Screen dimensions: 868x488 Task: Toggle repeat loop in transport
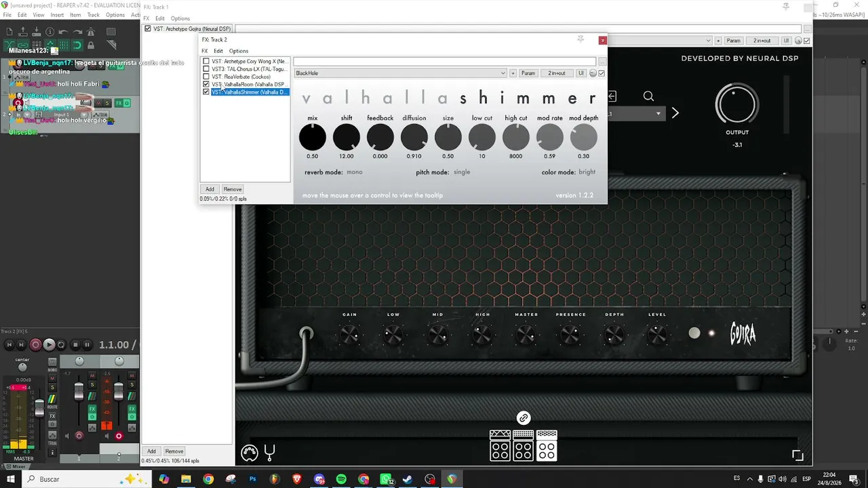tap(61, 345)
